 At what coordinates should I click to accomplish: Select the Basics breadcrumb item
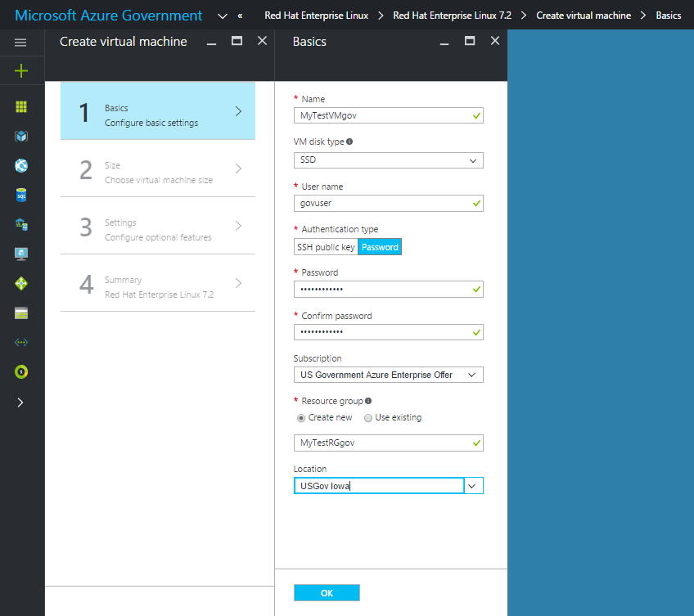(669, 15)
